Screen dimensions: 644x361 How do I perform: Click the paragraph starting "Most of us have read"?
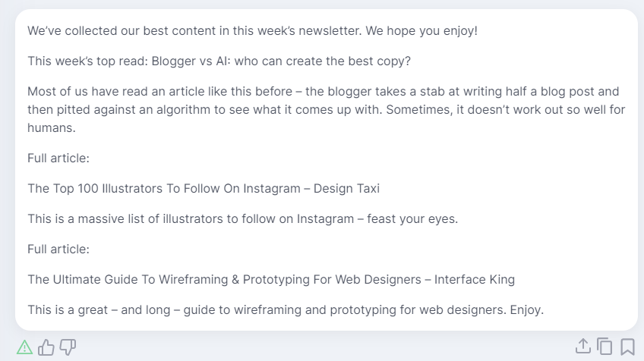coord(326,109)
